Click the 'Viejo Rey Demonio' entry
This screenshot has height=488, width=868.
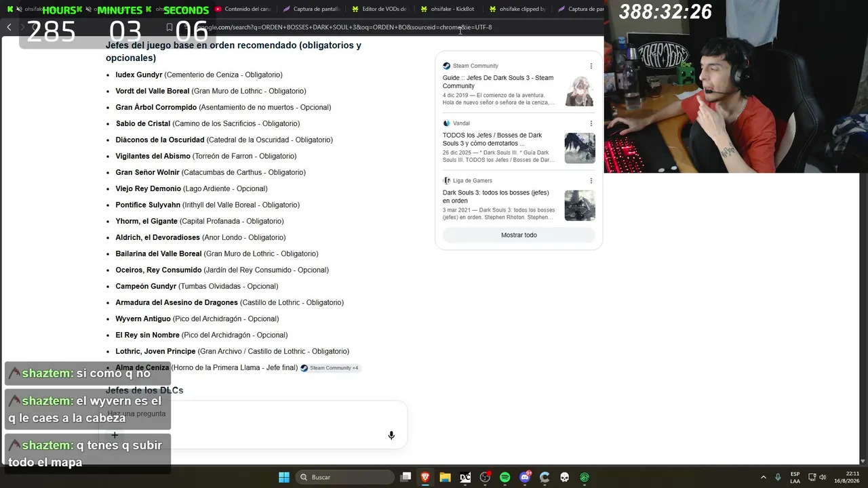pos(149,188)
